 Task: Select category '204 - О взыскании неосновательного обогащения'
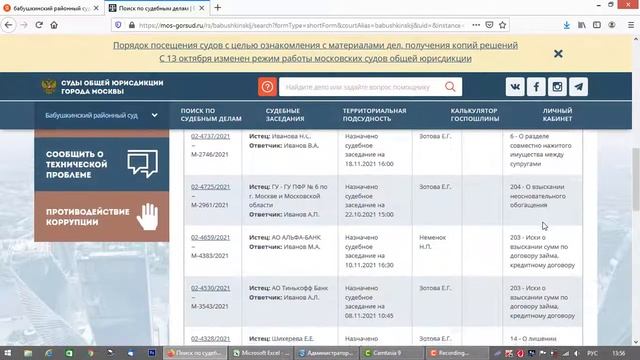538,196
